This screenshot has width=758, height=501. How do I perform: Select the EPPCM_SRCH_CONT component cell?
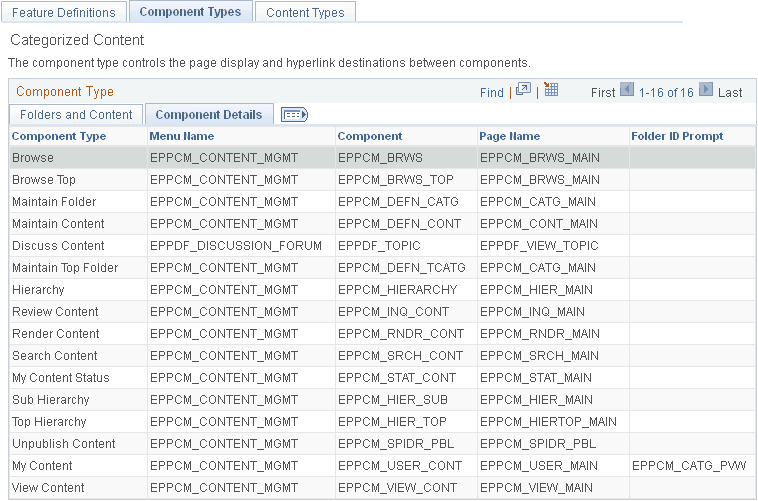406,356
